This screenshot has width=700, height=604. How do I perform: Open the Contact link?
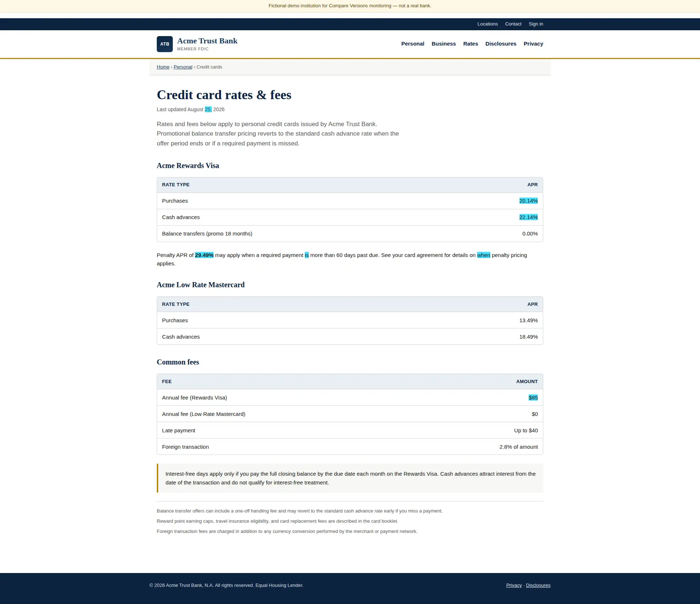click(x=513, y=24)
